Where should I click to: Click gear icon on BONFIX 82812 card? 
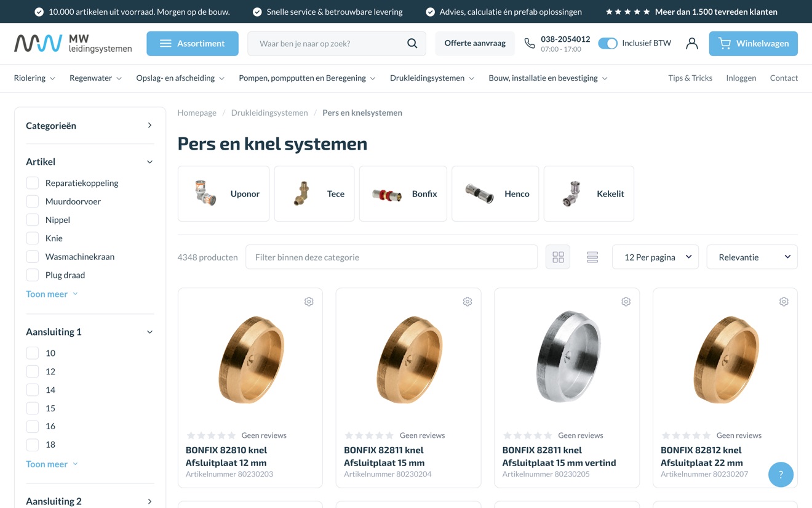point(784,302)
